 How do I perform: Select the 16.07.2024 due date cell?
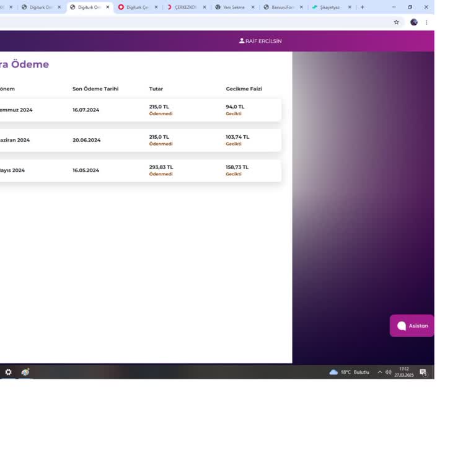(x=86, y=110)
